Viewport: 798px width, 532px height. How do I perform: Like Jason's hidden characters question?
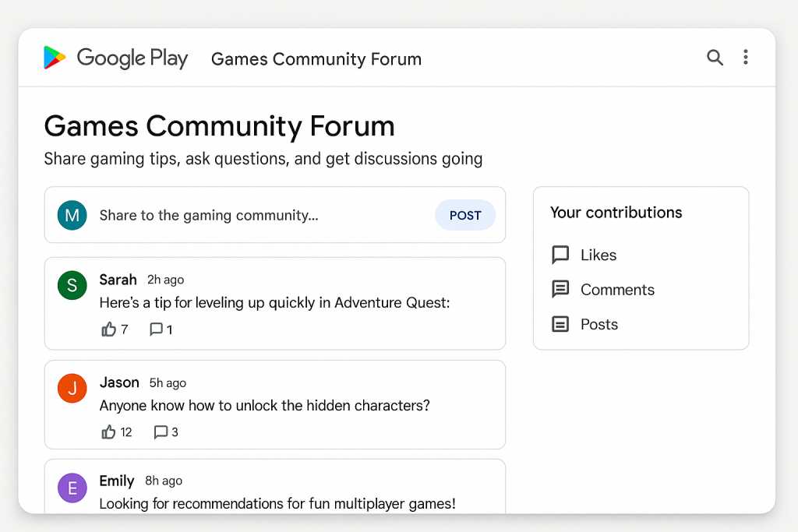(110, 432)
